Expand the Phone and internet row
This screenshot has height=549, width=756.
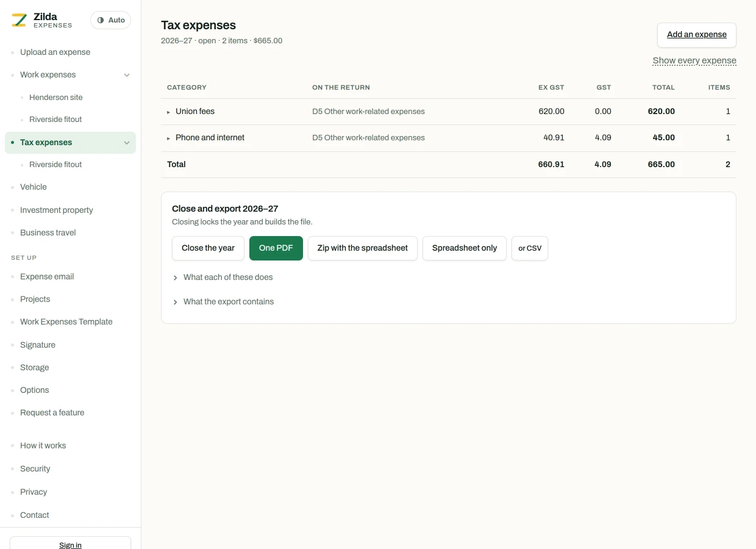coord(169,138)
